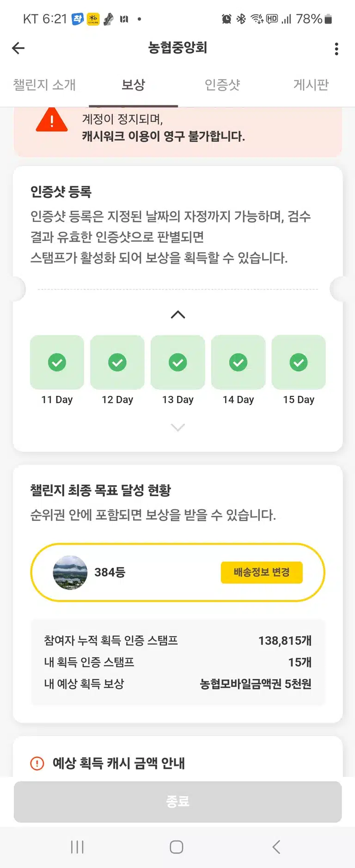Tap the yellow 배송정보 변경 button
Image resolution: width=355 pixels, height=868 pixels.
coord(262,573)
